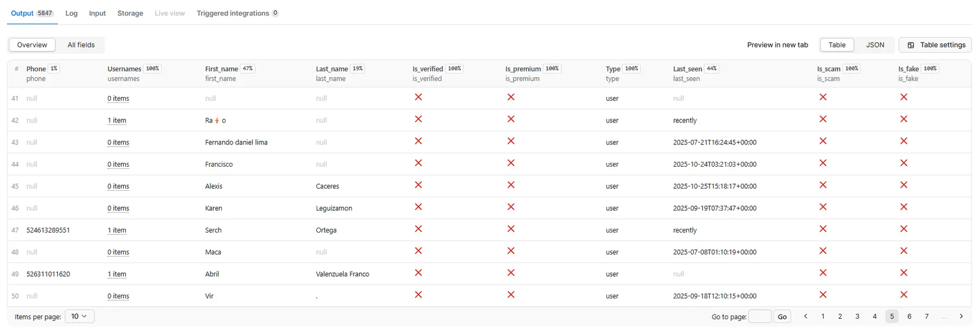980x329 pixels.
Task: Go to next page arrow
Action: click(961, 316)
